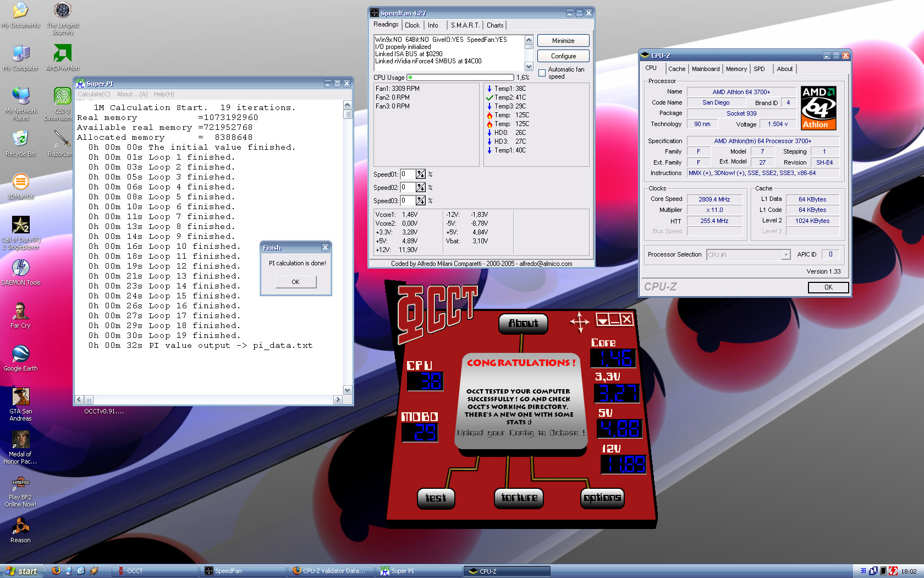This screenshot has height=578, width=924.
Task: Click Speed01 stepper control in SpeedFan
Action: 421,174
